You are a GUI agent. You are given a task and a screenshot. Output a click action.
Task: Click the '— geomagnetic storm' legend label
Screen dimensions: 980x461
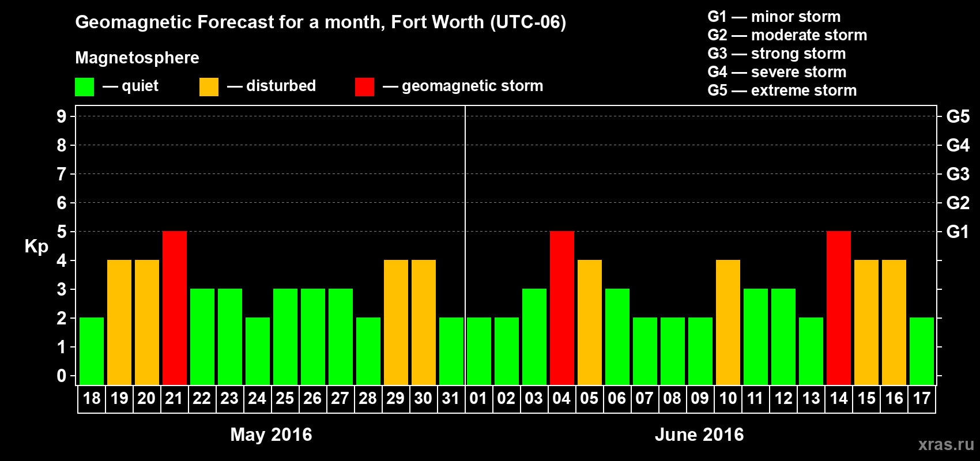(463, 86)
